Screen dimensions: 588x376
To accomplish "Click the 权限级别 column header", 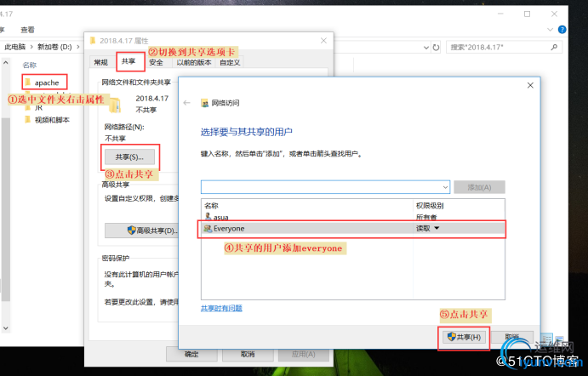I will click(430, 206).
